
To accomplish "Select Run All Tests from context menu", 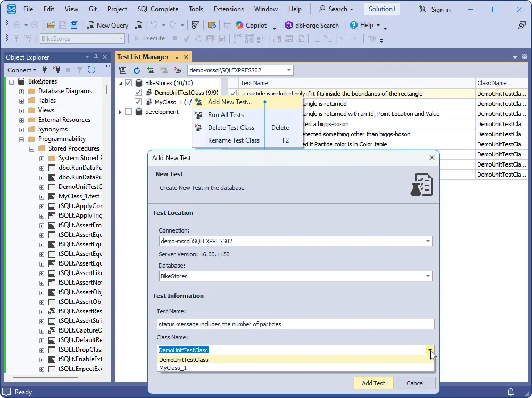I will 226,115.
